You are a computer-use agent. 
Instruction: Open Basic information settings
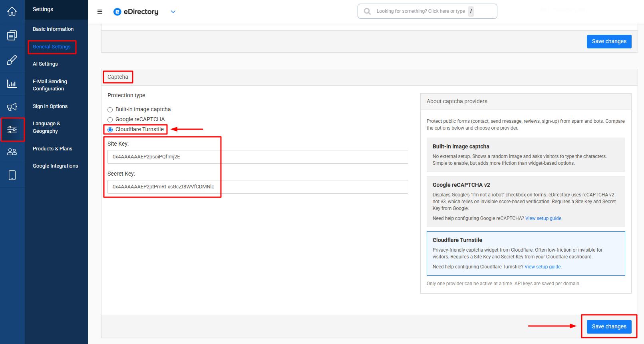tap(53, 29)
